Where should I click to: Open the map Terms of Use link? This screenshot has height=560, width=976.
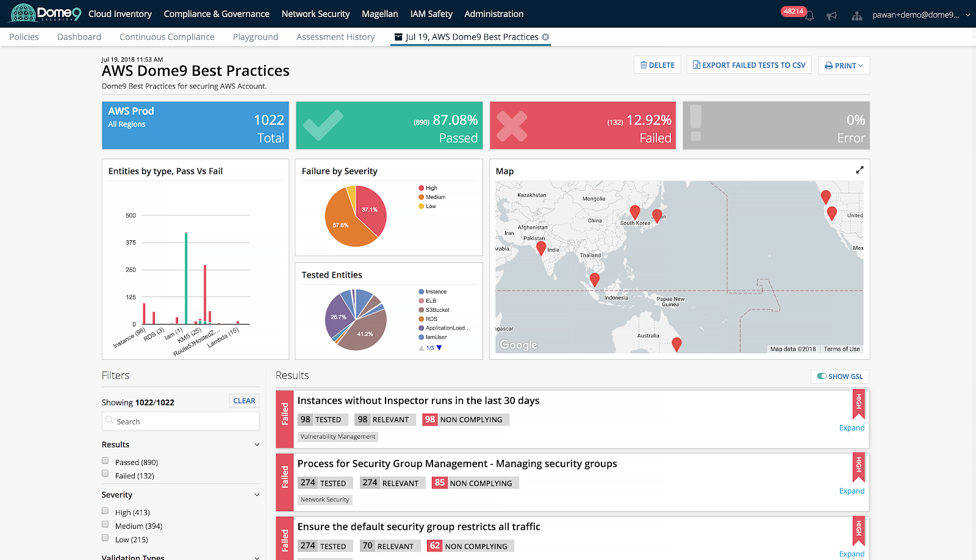(842, 349)
